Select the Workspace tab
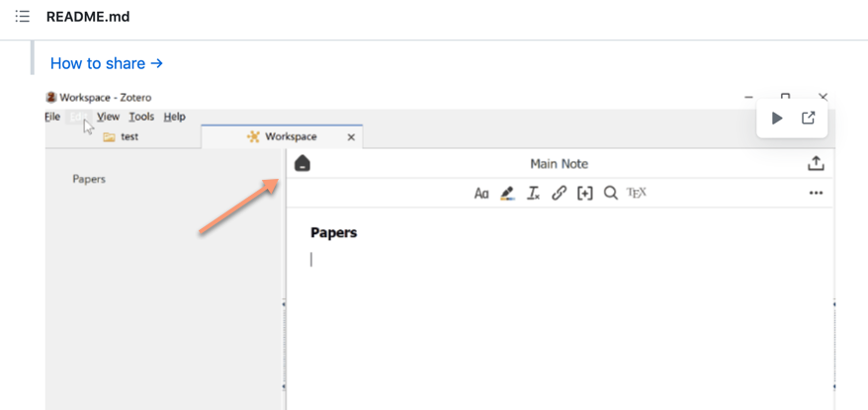 point(283,136)
